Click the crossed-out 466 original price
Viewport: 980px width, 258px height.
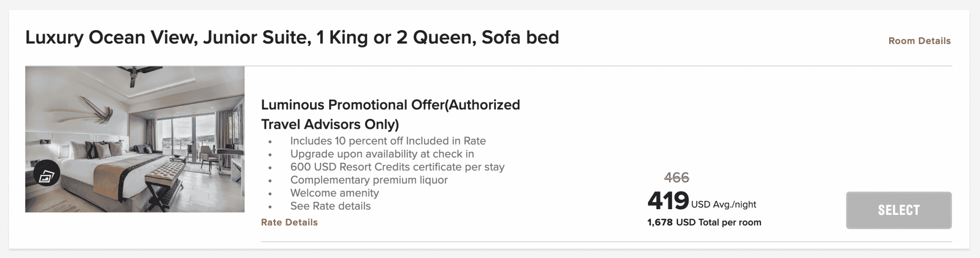677,178
